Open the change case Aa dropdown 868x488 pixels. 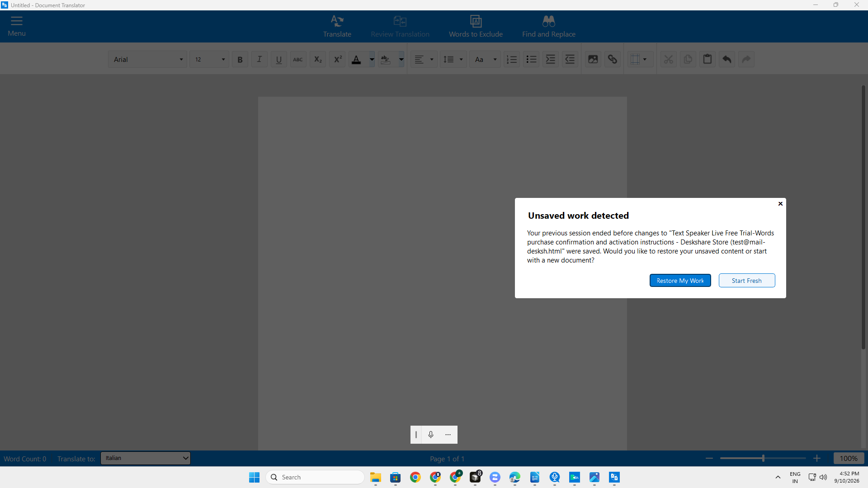[485, 59]
